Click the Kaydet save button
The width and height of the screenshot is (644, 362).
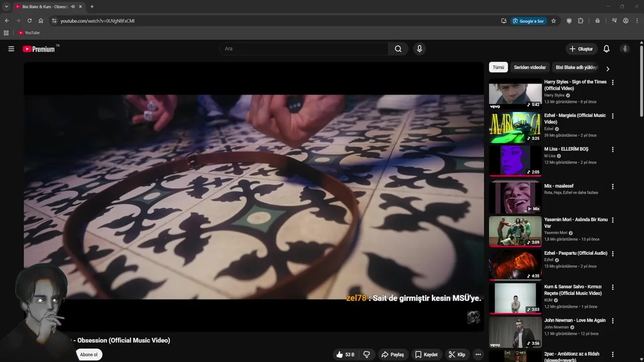tap(426, 354)
